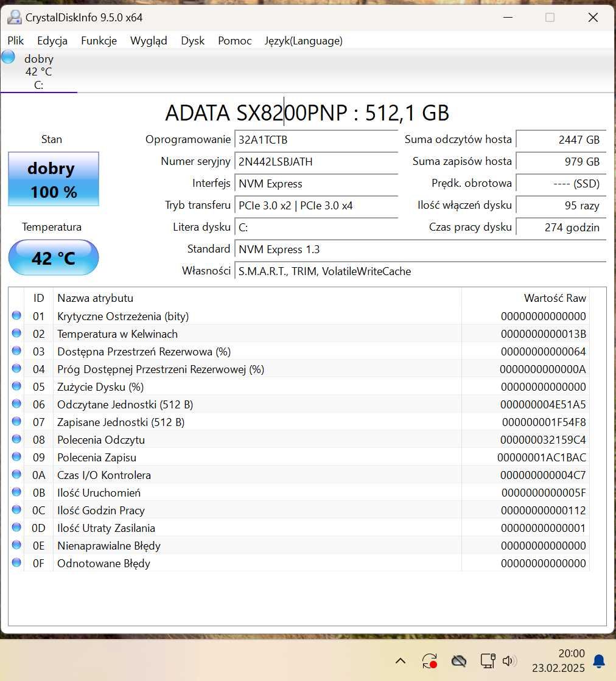
Task: Click the status orb of row 06 Odczytane Jednostki
Action: [x=16, y=403]
